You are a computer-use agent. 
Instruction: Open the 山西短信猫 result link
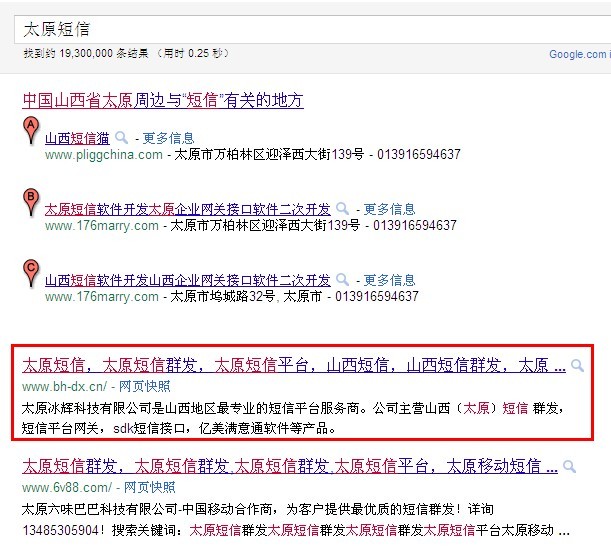click(77, 138)
